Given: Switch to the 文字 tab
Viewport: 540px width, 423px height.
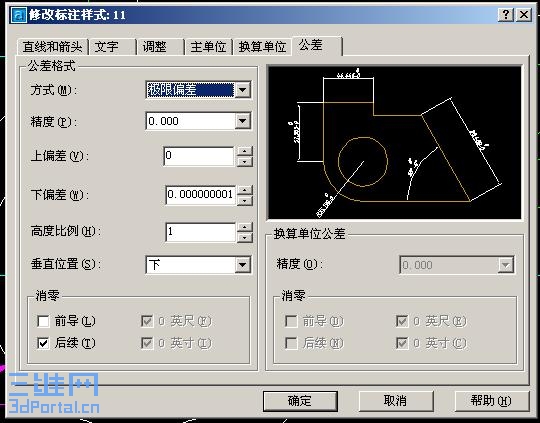Looking at the screenshot, I should [112, 47].
